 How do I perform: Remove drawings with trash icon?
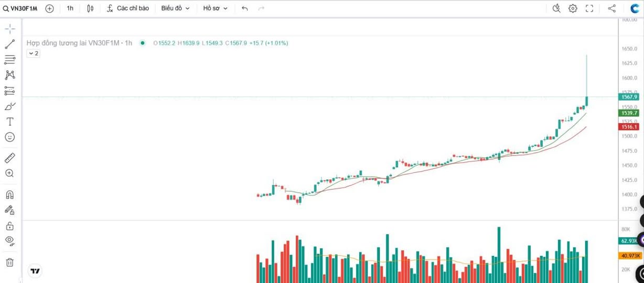coord(9,262)
